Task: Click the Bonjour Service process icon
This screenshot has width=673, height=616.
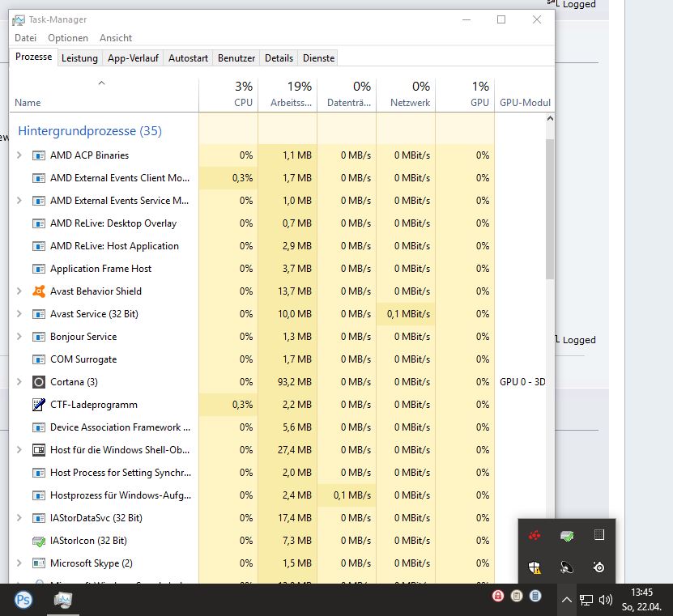Action: point(39,337)
